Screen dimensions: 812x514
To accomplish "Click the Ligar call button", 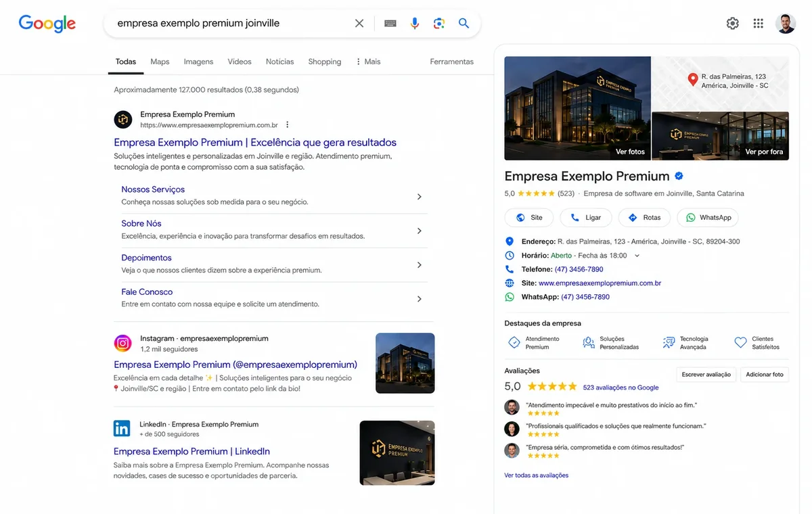I will pyautogui.click(x=586, y=218).
